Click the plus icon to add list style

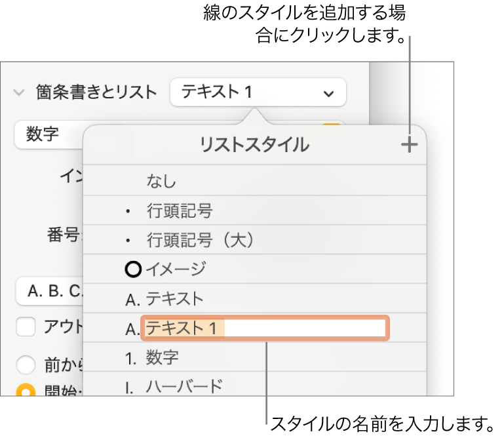[x=409, y=145]
